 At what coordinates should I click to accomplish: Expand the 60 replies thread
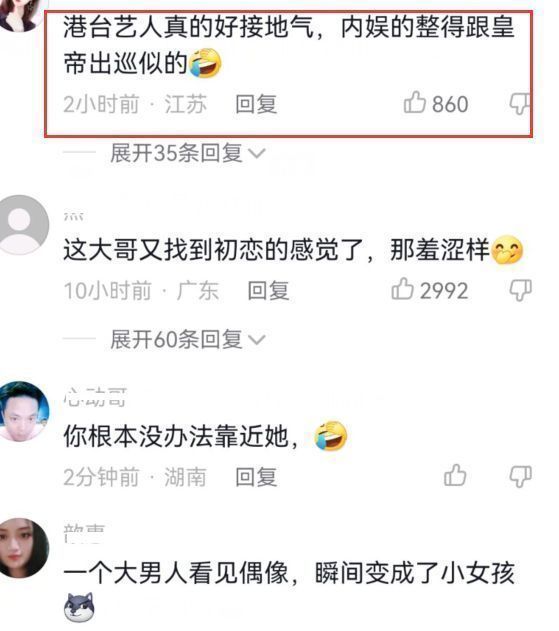(188, 340)
